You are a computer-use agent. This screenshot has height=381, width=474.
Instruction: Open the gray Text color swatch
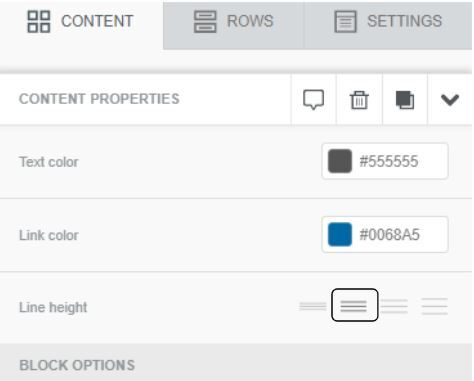[340, 161]
